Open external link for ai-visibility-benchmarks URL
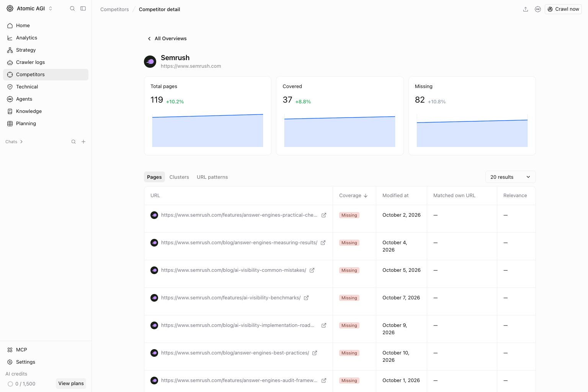Image resolution: width=588 pixels, height=392 pixels. 306,298
